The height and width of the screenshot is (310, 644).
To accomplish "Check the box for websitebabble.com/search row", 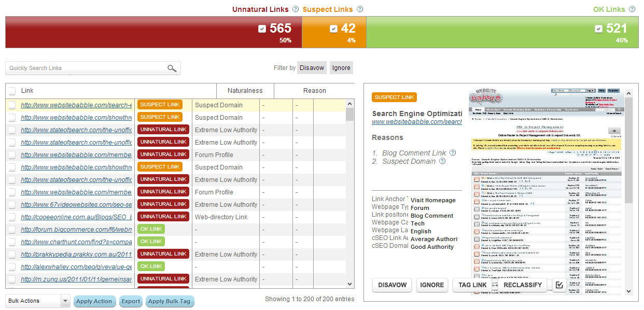I will pos(12,105).
